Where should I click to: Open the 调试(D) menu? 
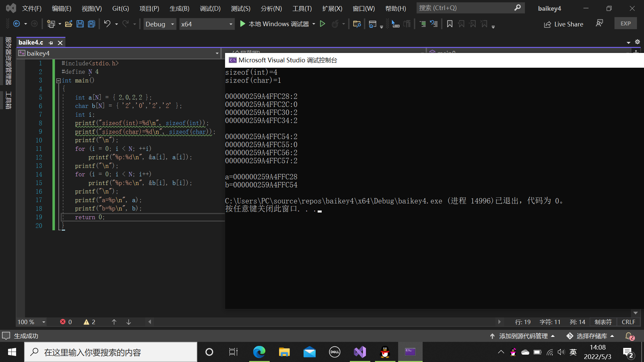click(x=210, y=8)
